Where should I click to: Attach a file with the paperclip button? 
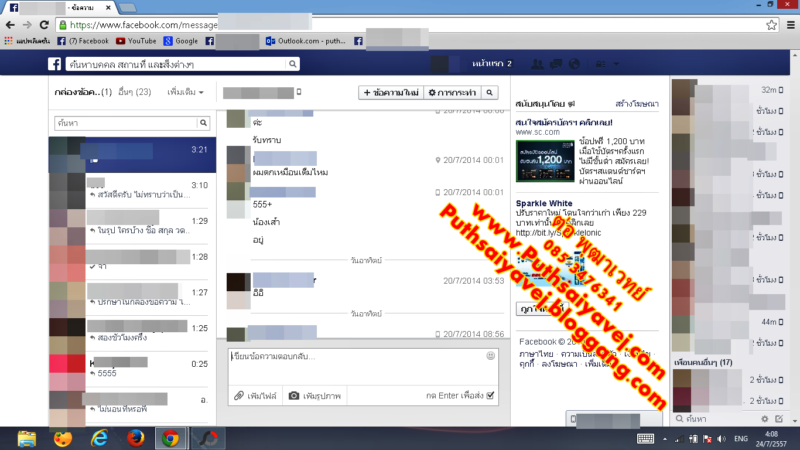[x=255, y=395]
